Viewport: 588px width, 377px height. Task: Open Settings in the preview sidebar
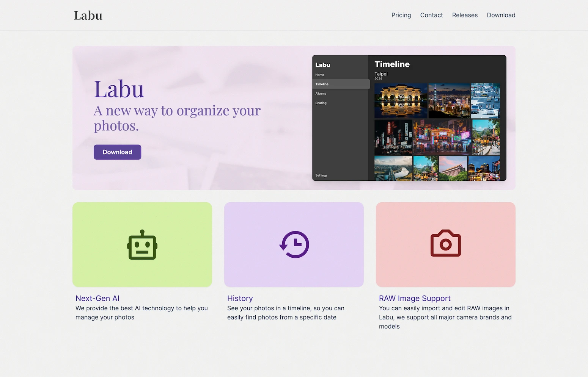[321, 175]
